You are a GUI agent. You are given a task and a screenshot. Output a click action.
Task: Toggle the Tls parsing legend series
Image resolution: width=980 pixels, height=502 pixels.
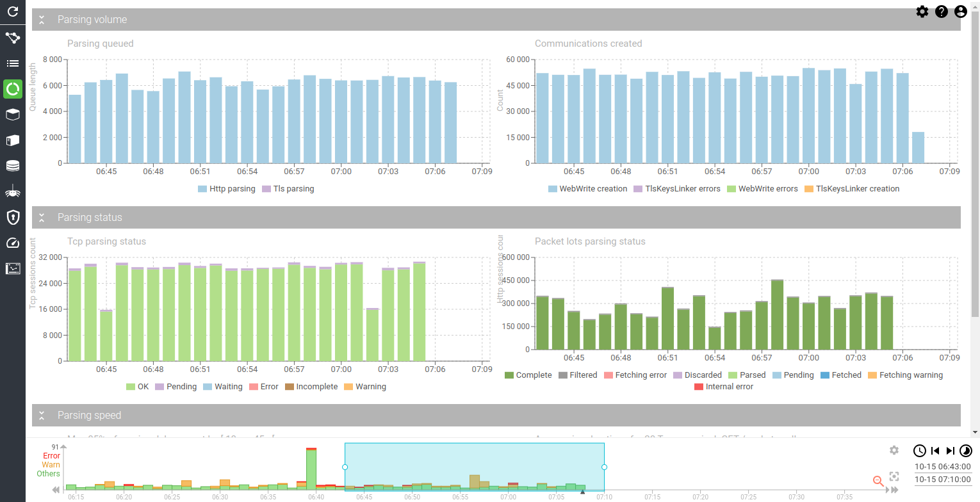[x=288, y=189]
